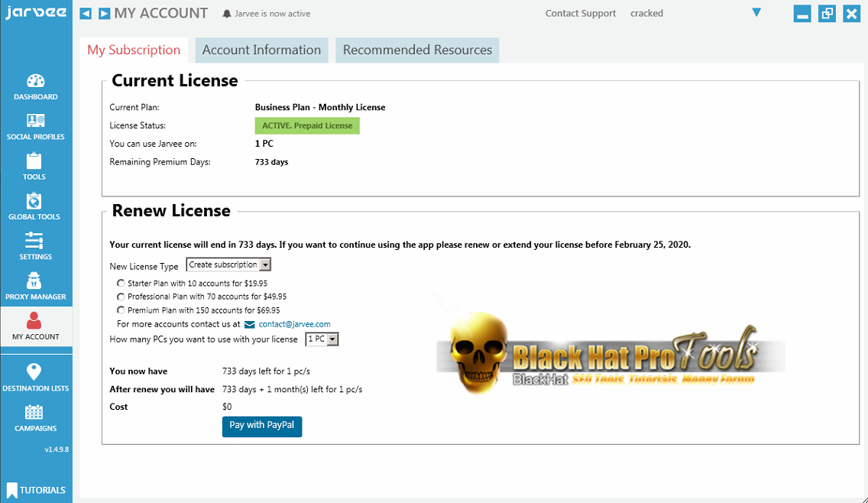
Task: Open New License Type dropdown
Action: tap(228, 264)
